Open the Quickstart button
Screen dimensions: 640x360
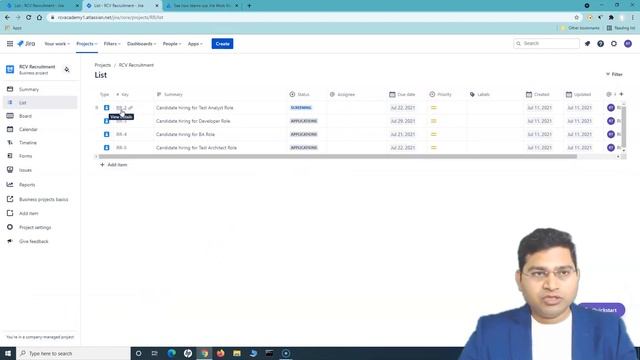[601, 310]
